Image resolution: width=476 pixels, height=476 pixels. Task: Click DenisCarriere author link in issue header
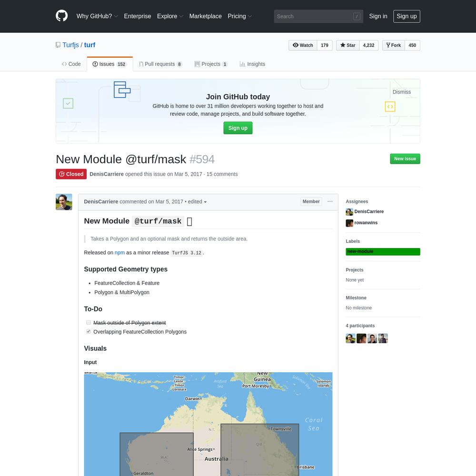(107, 174)
